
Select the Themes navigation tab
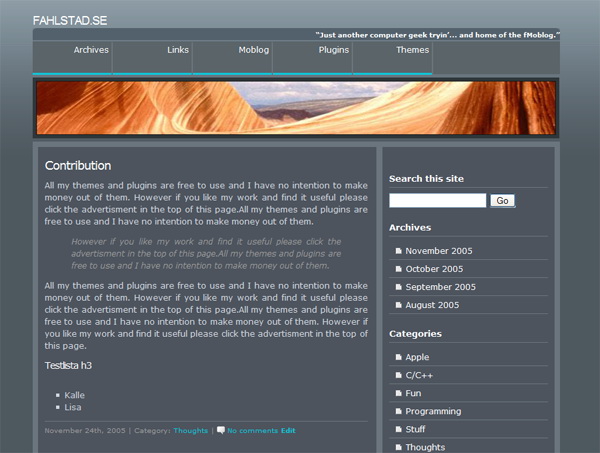tap(412, 50)
